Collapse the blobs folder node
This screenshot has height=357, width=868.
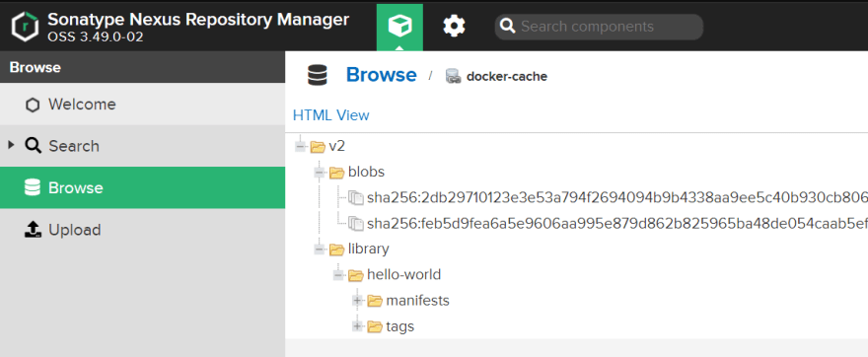[x=320, y=173]
